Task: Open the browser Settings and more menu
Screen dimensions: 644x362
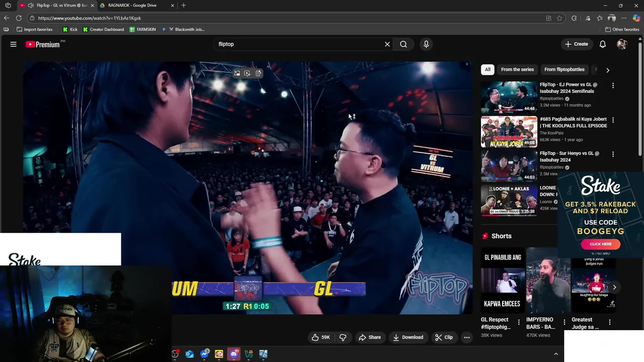Action: click(624, 18)
